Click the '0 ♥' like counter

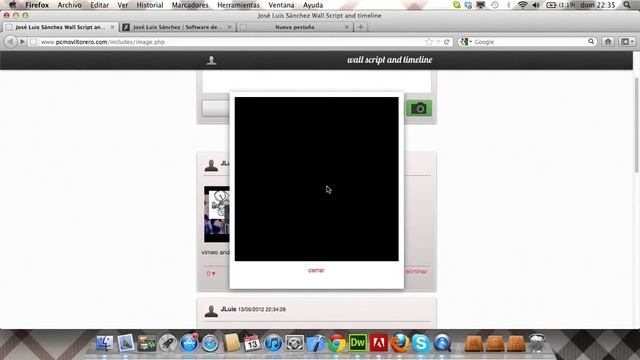pyautogui.click(x=211, y=273)
